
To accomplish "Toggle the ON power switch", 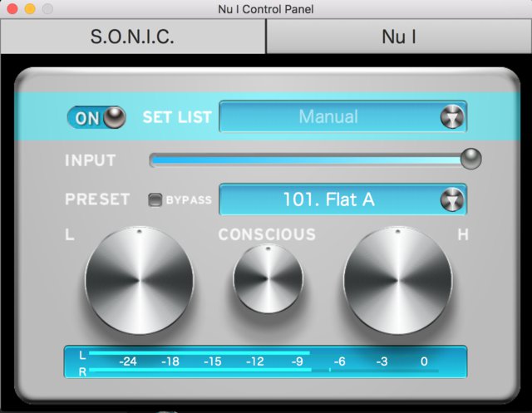I will point(96,117).
